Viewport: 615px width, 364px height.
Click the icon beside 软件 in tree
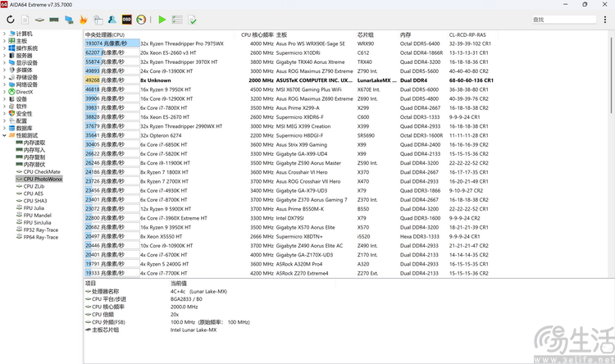click(11, 106)
